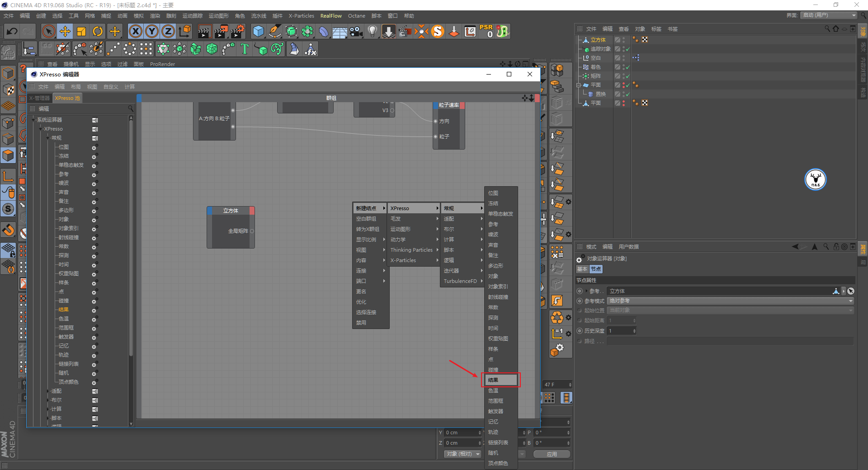
Task: Collapse the 平面 object hierarchy in Object Manager
Action: pos(578,85)
